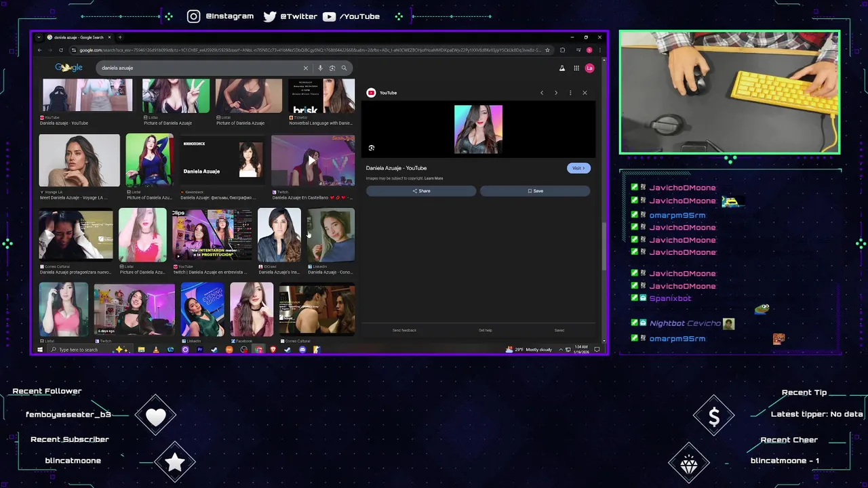Show hidden system tray icons
Screen dimensions: 868x488
coord(560,350)
